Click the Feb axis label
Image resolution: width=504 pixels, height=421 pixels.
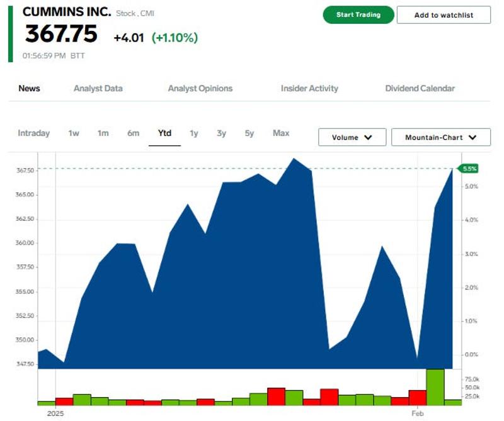[418, 413]
